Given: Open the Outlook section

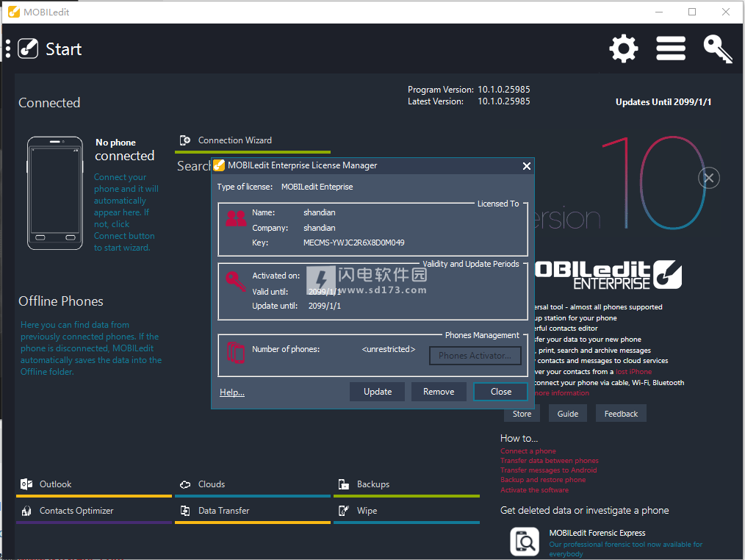Looking at the screenshot, I should (x=93, y=485).
